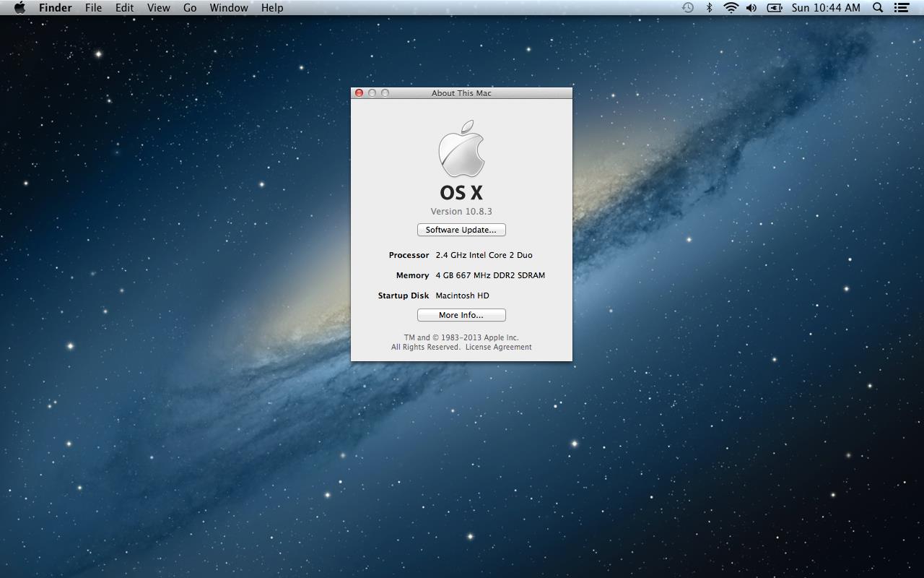
Task: Click the volume speaker icon
Action: pyautogui.click(x=751, y=8)
